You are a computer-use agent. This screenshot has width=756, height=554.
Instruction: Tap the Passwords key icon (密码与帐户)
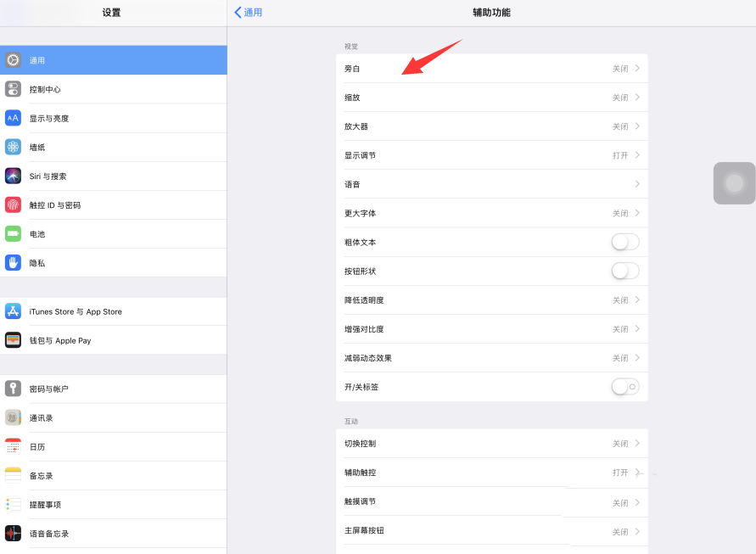[13, 389]
